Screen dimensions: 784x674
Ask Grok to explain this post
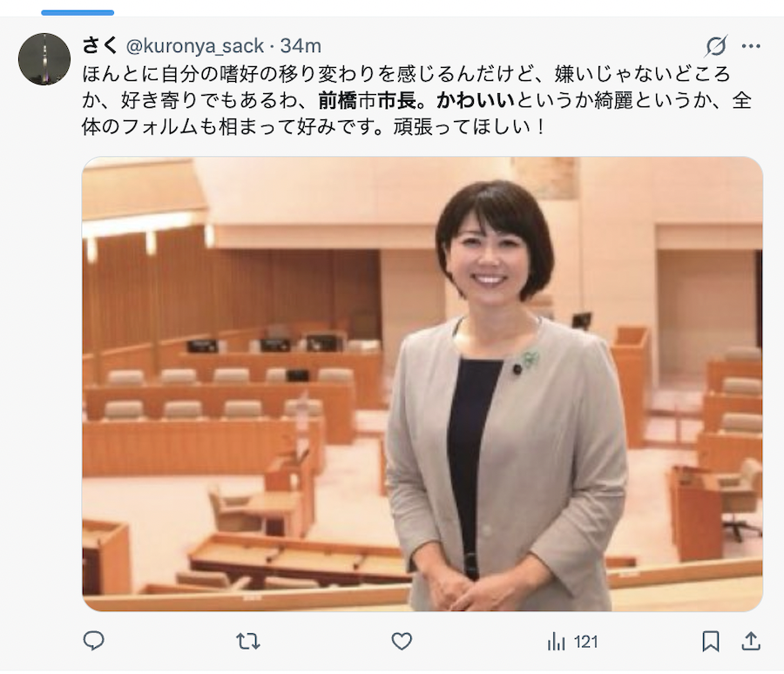716,46
